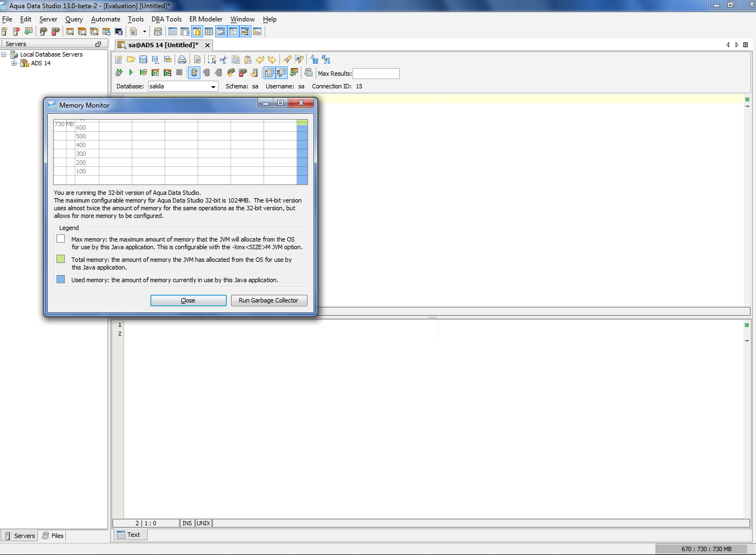This screenshot has height=555, width=756.
Task: Open the File menu
Action: point(7,19)
